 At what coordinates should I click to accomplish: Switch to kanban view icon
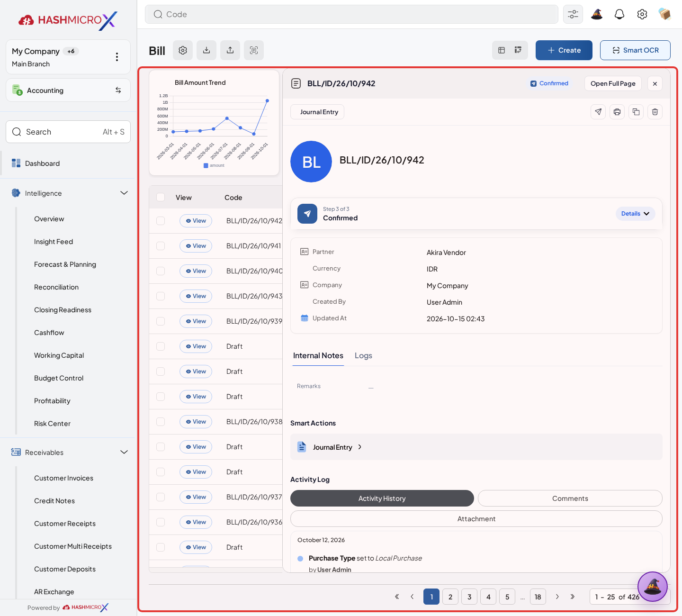[518, 50]
